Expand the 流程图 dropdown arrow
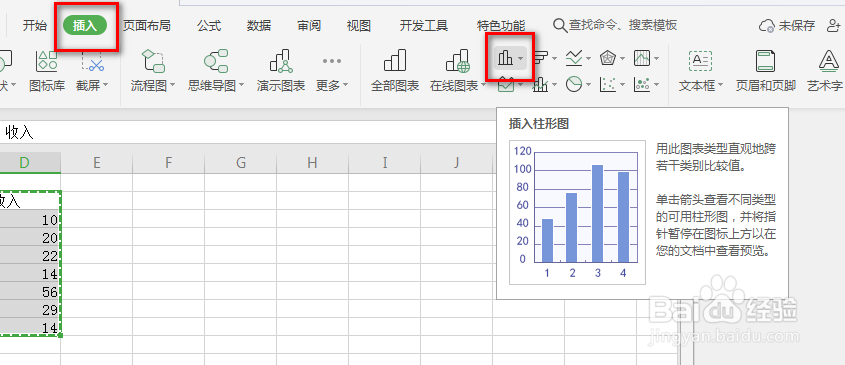Viewport: 845px width, 365px height. coord(173,85)
